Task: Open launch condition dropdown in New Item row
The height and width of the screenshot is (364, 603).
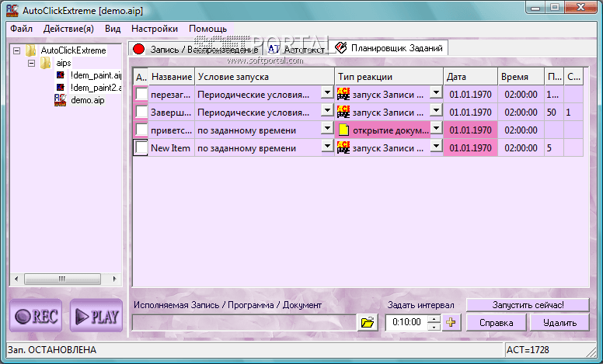Action: [327, 146]
